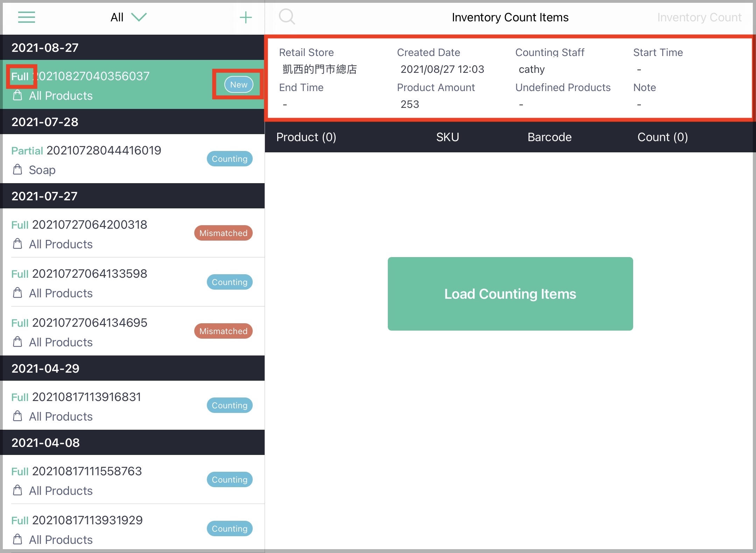Open Full count 20210727064133598

[x=133, y=282]
